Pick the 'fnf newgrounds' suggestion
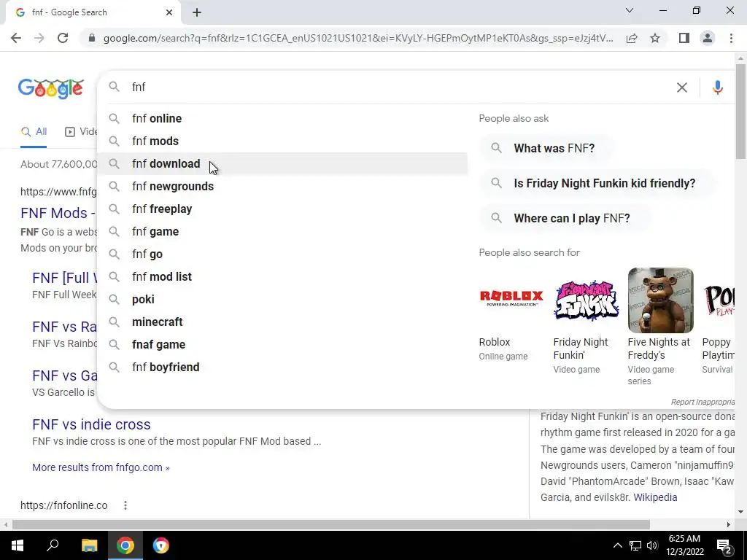Viewport: 747px width, 560px height. pos(282,186)
